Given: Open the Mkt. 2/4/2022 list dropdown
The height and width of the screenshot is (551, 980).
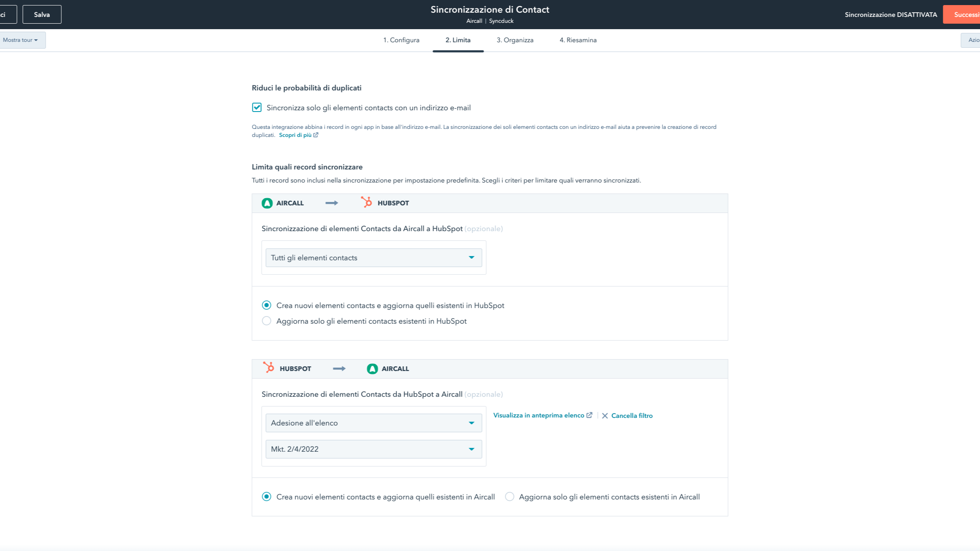Looking at the screenshot, I should [373, 449].
